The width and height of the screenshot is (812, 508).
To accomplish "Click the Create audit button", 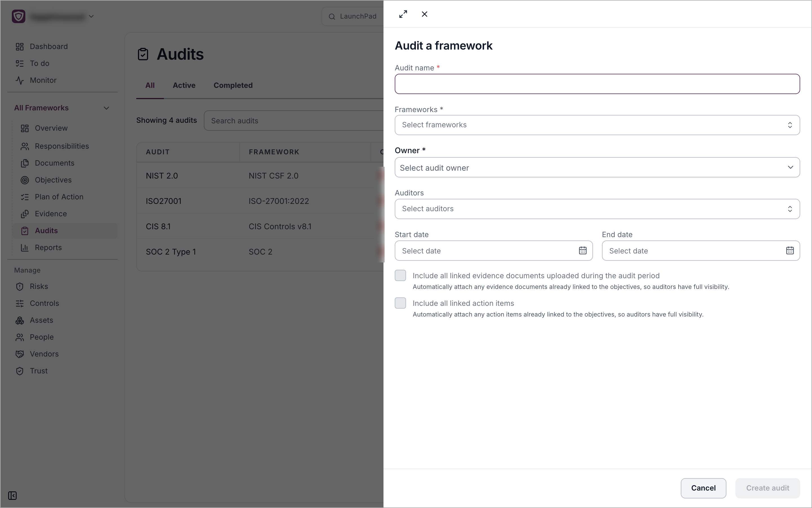I will tap(767, 488).
